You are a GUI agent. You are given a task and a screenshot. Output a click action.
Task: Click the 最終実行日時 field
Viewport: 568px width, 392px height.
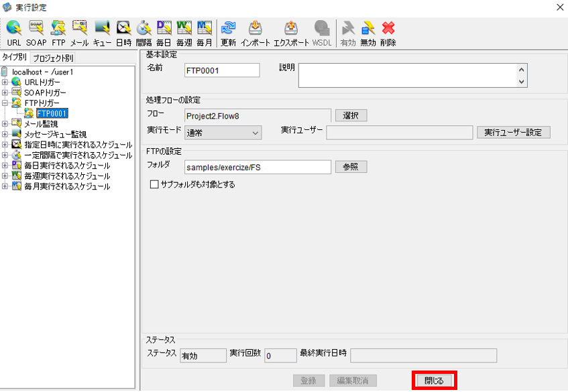pyautogui.click(x=423, y=356)
